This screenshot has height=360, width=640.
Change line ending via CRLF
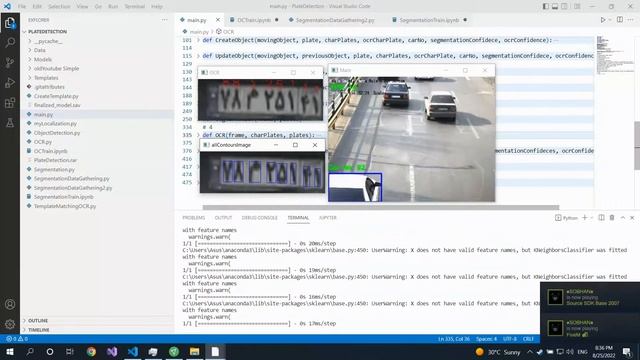point(528,339)
